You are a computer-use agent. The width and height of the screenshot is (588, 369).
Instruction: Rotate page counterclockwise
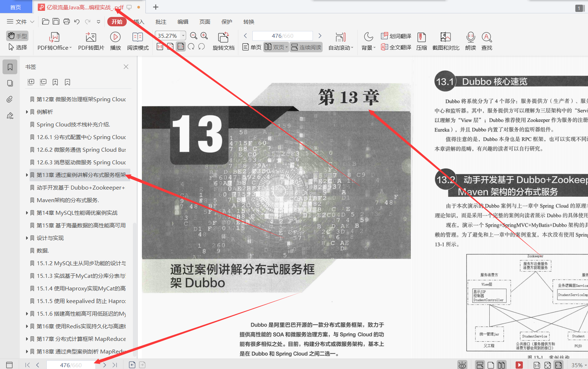click(202, 46)
